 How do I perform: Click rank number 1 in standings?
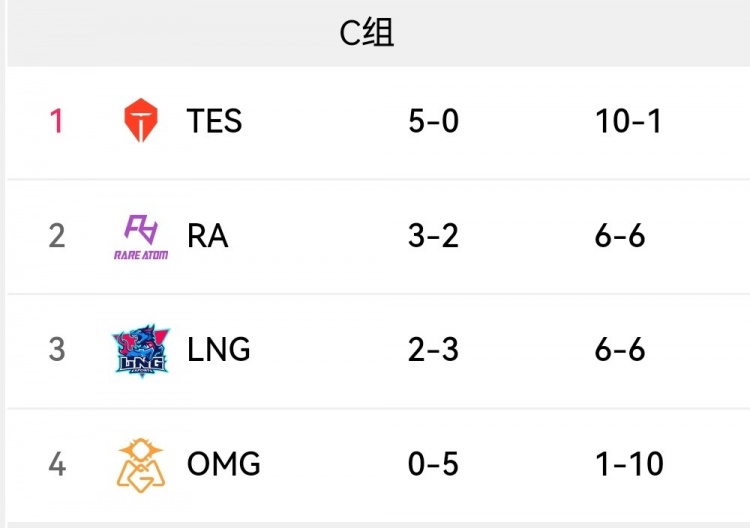[56, 121]
